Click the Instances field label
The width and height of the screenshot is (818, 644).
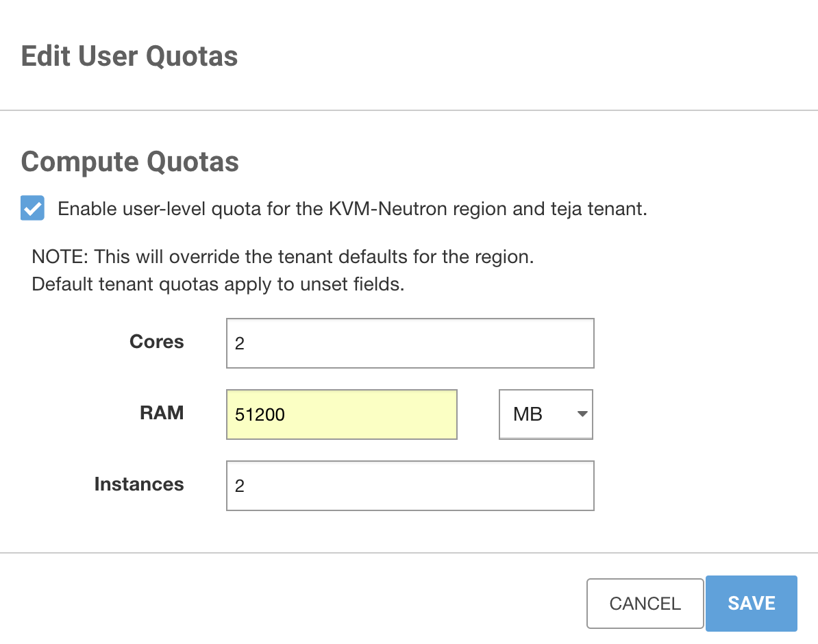click(x=139, y=484)
